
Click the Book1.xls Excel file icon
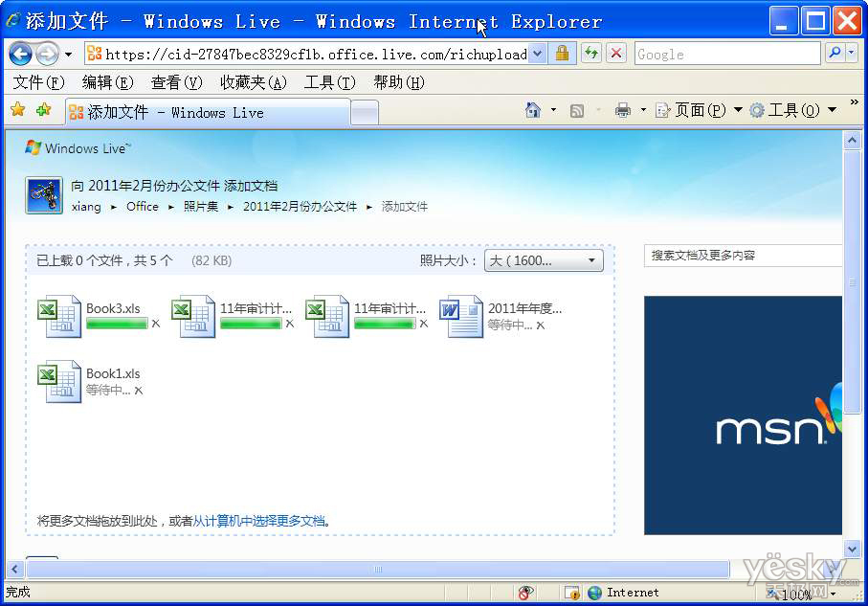pos(59,381)
